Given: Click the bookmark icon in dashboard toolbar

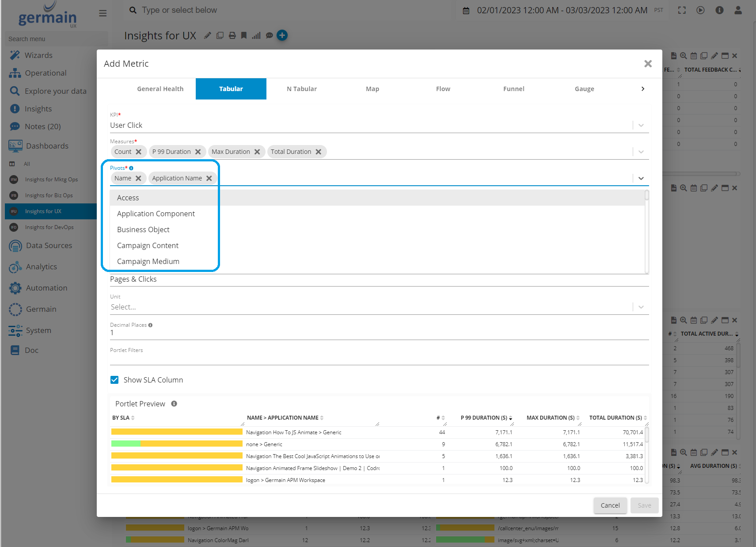Looking at the screenshot, I should 243,35.
